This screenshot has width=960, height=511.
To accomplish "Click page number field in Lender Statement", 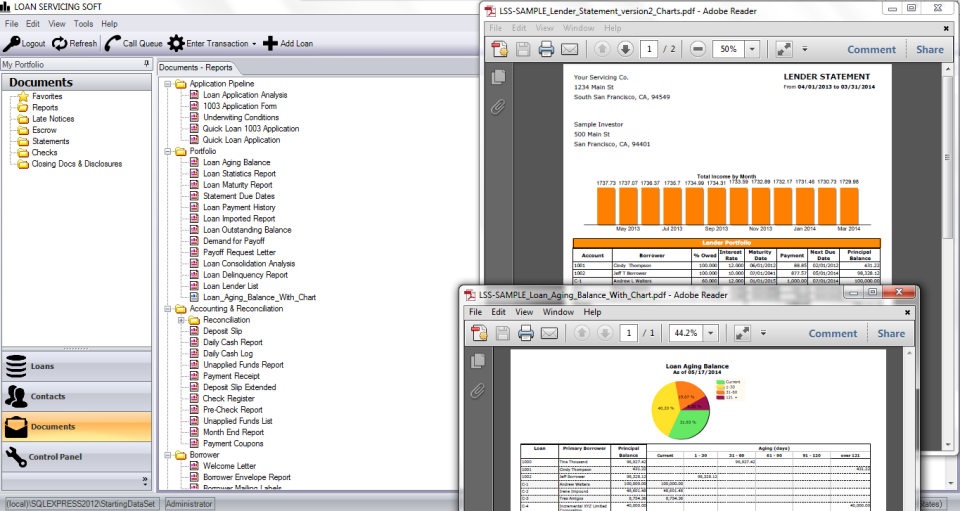I will click(649, 49).
